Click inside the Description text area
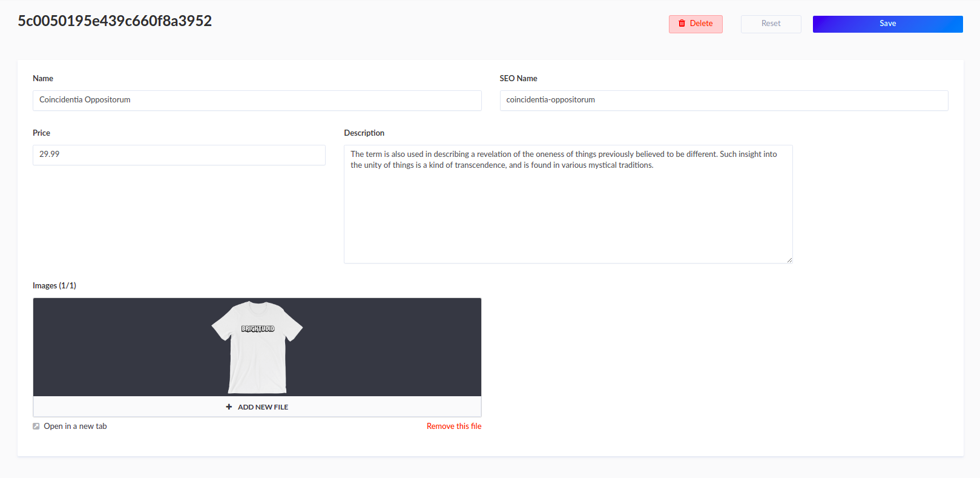This screenshot has height=478, width=980. [568, 204]
